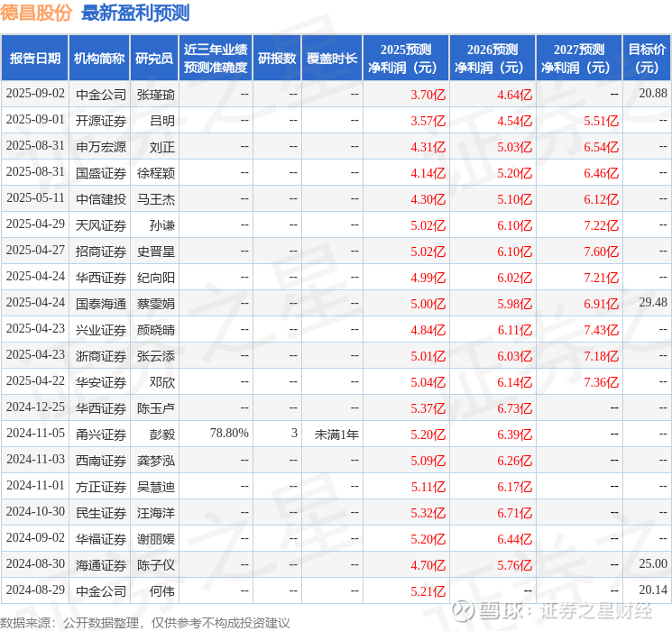Click date cell 2024-12-25

[x=35, y=407]
